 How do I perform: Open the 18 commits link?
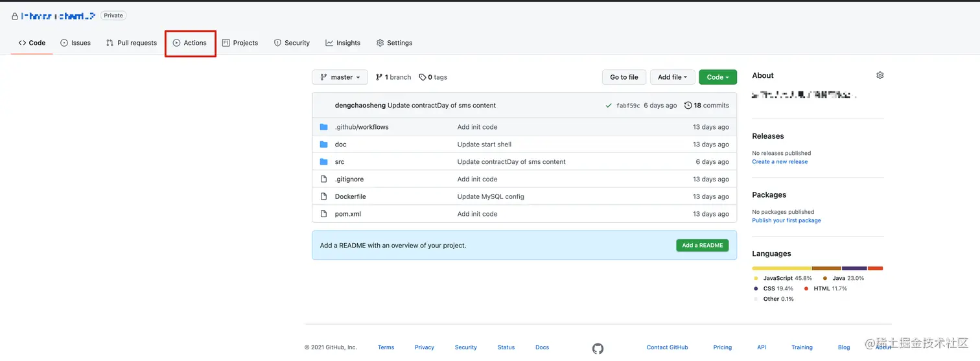coord(706,106)
